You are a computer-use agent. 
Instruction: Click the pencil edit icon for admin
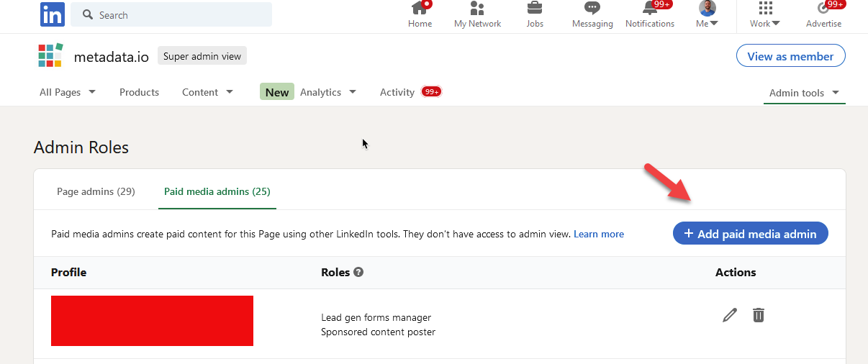(x=730, y=315)
